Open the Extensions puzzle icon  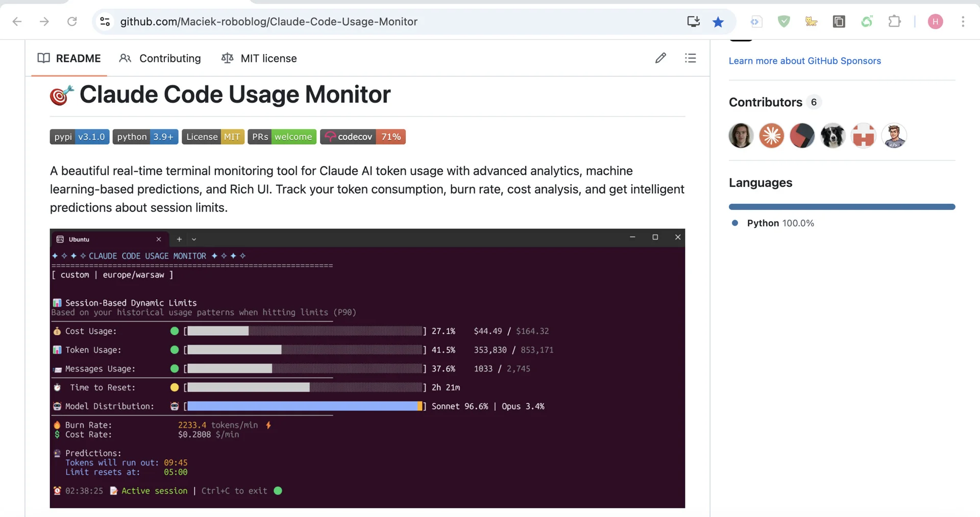894,21
